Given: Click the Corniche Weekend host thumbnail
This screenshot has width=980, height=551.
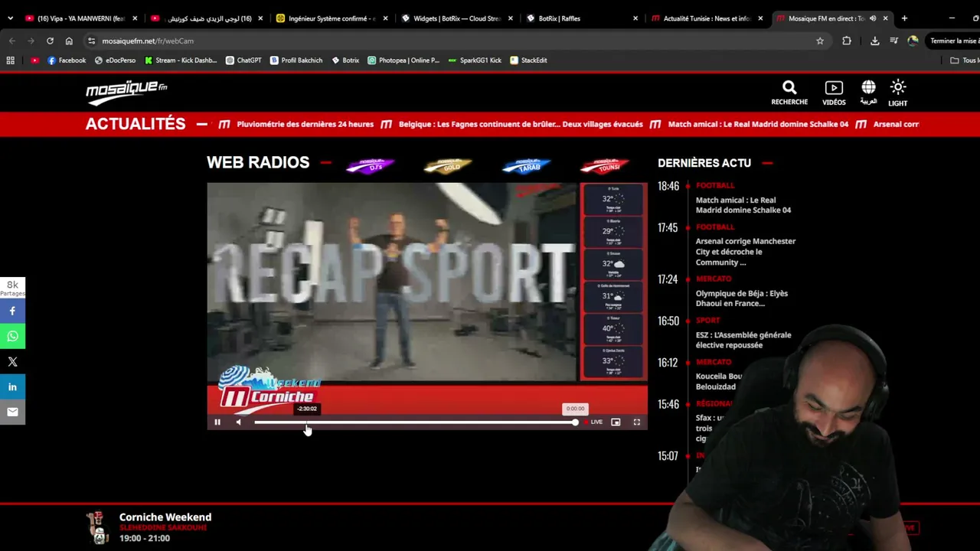Looking at the screenshot, I should point(98,527).
